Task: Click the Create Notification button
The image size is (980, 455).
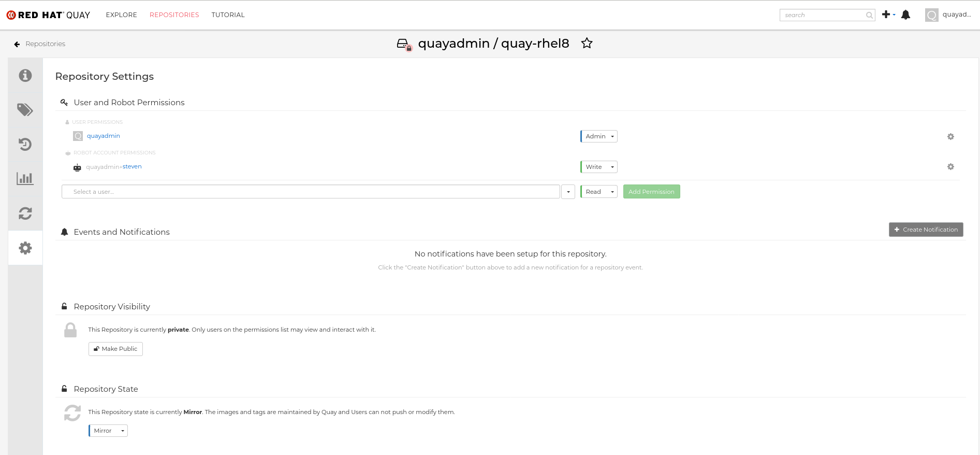Action: tap(926, 230)
